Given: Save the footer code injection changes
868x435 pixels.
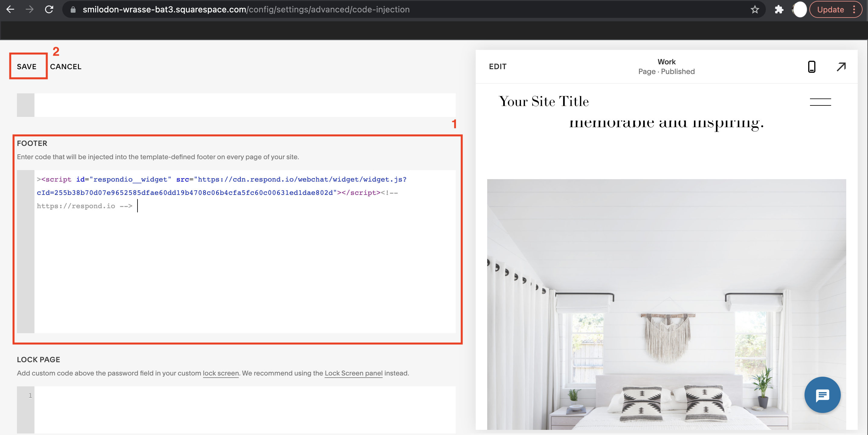Looking at the screenshot, I should pyautogui.click(x=26, y=66).
